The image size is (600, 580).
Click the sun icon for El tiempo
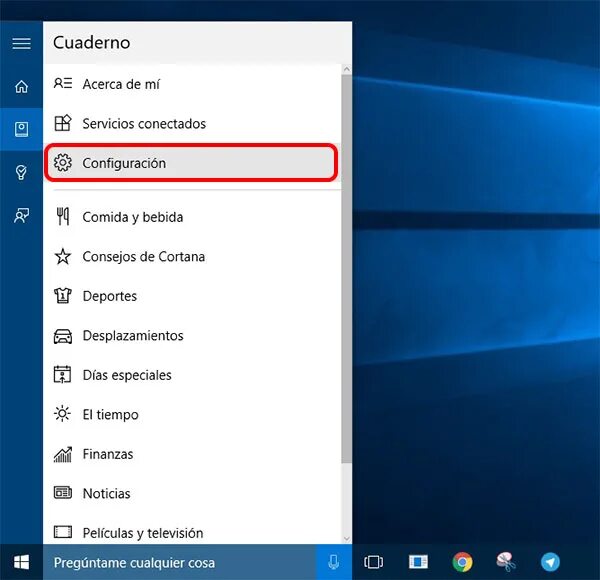(62, 414)
